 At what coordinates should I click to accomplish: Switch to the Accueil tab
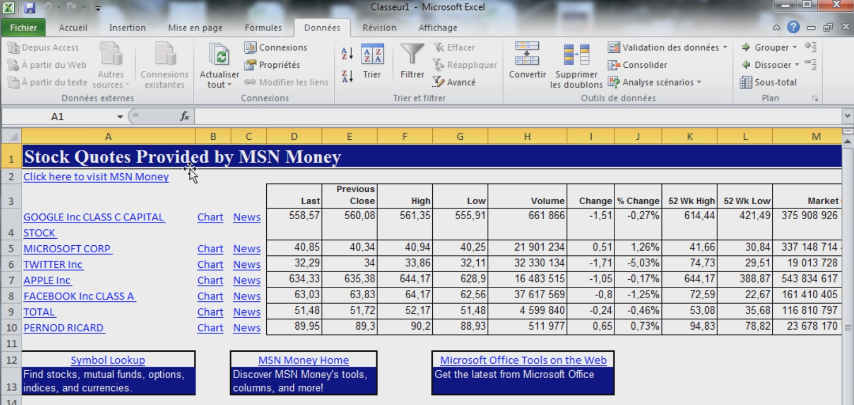(x=73, y=28)
